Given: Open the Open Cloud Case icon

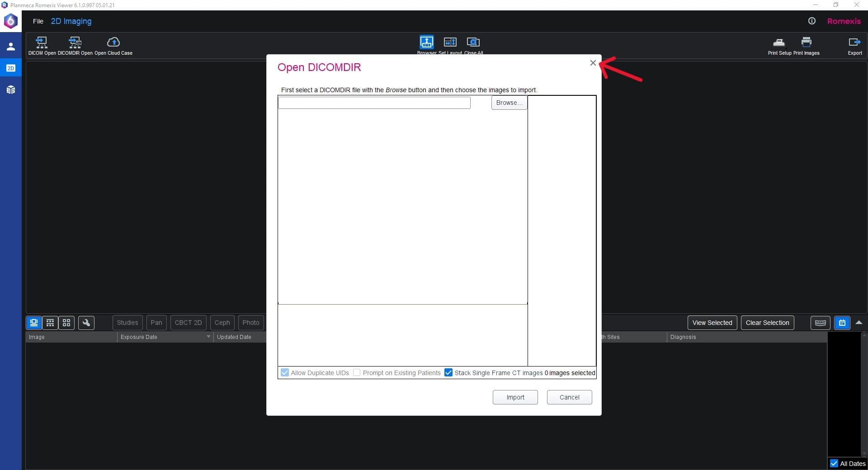Looking at the screenshot, I should 113,43.
